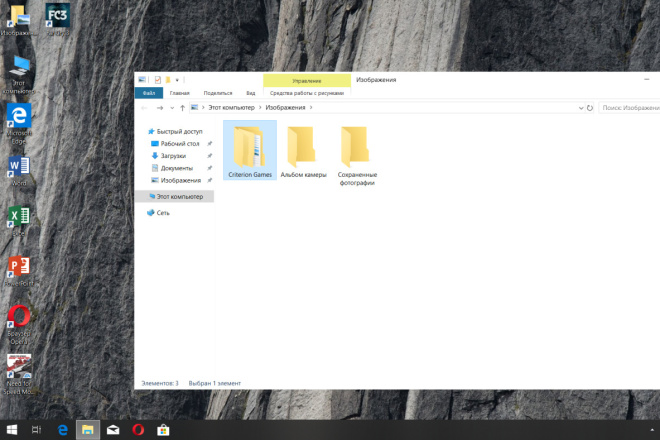Open the recent locations dropdown arrow

[x=172, y=108]
